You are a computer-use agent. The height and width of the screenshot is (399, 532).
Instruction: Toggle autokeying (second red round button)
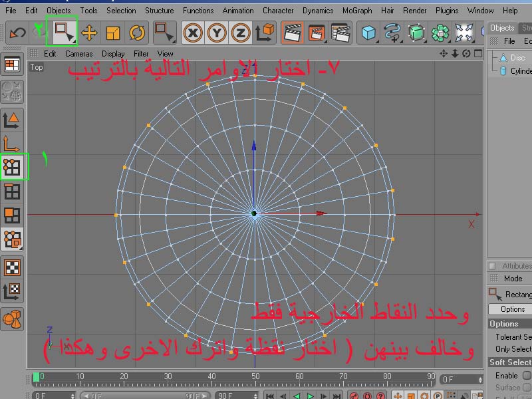coord(367,396)
